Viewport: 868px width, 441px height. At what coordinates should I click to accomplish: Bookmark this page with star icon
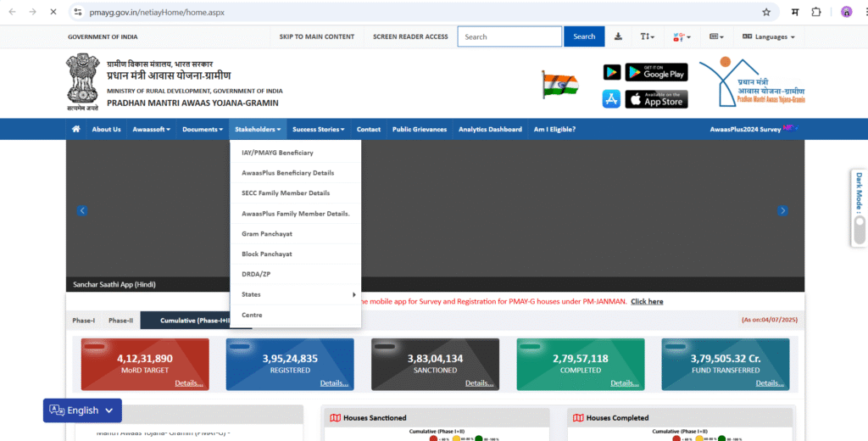tap(766, 12)
